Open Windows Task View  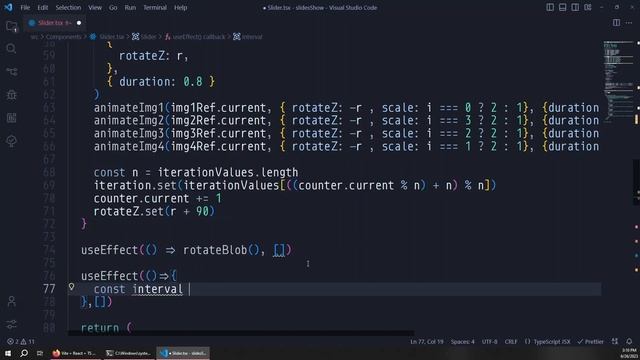click(40, 353)
